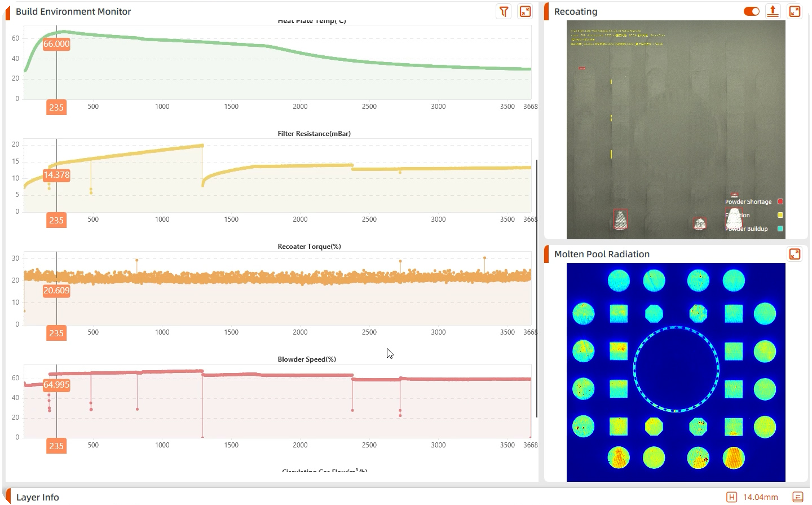The image size is (812, 505).
Task: Toggle the yellow legend box below Powder Shortage
Action: [780, 215]
